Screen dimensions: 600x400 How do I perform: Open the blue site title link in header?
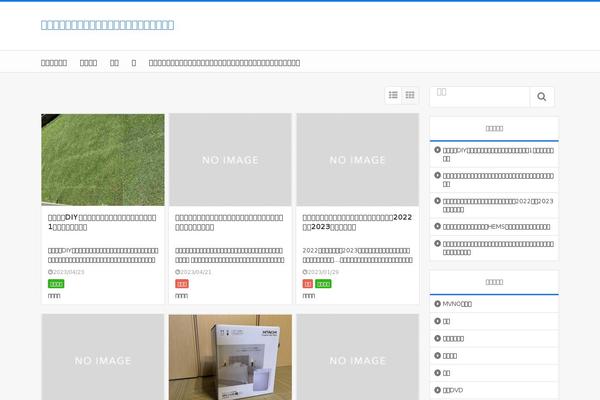(x=107, y=25)
